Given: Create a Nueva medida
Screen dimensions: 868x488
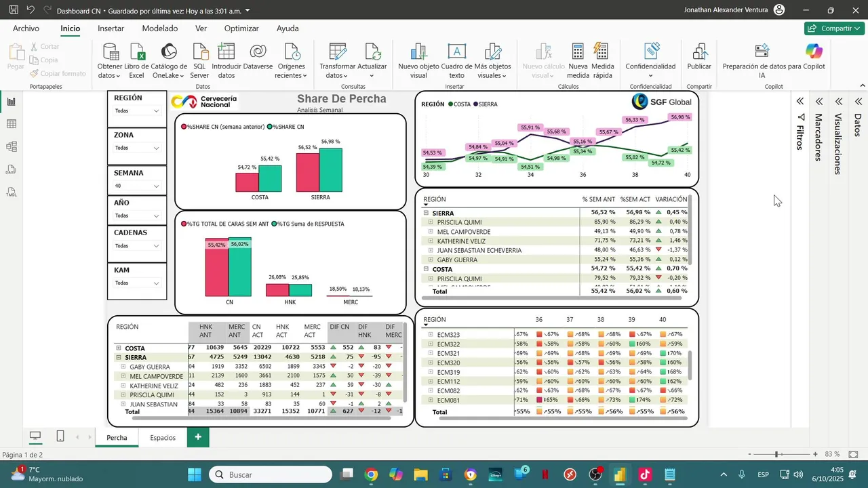Looking at the screenshot, I should [578, 61].
